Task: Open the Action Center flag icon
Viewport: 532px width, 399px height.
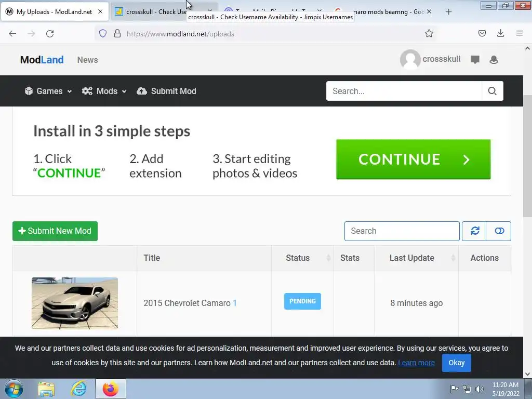Action: point(454,389)
